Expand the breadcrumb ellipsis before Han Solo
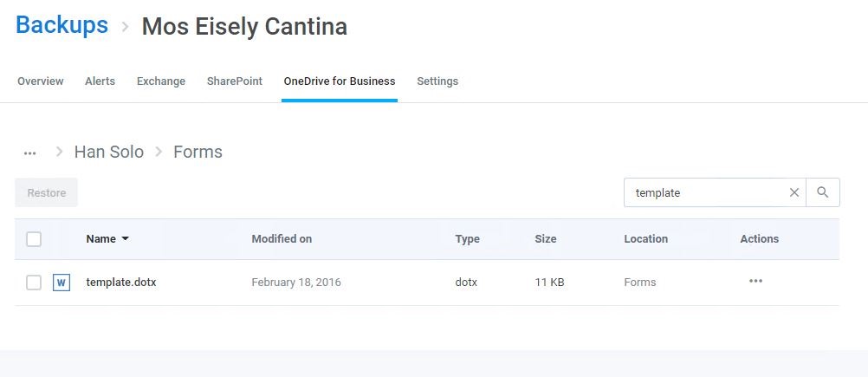Viewport: 868px width, 377px height. 30,153
